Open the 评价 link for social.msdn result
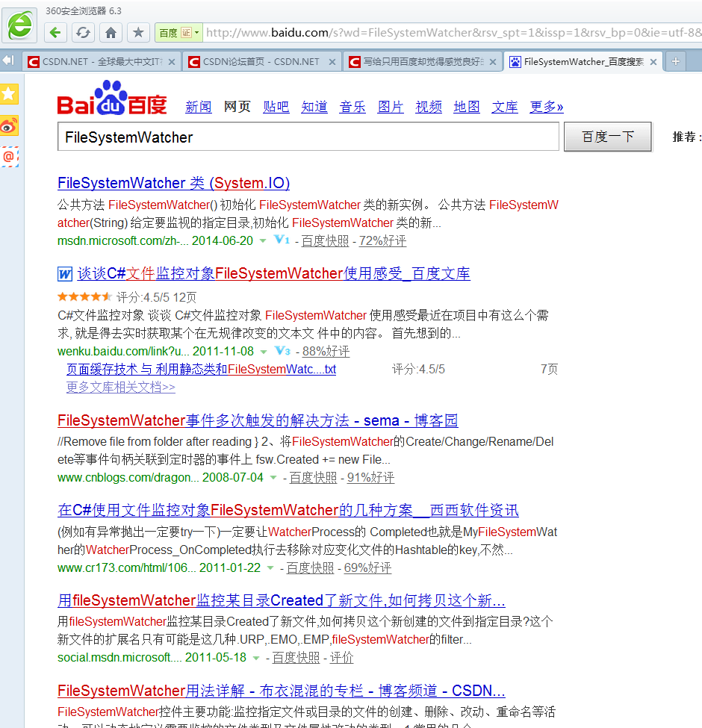The height and width of the screenshot is (728, 702). point(342,658)
